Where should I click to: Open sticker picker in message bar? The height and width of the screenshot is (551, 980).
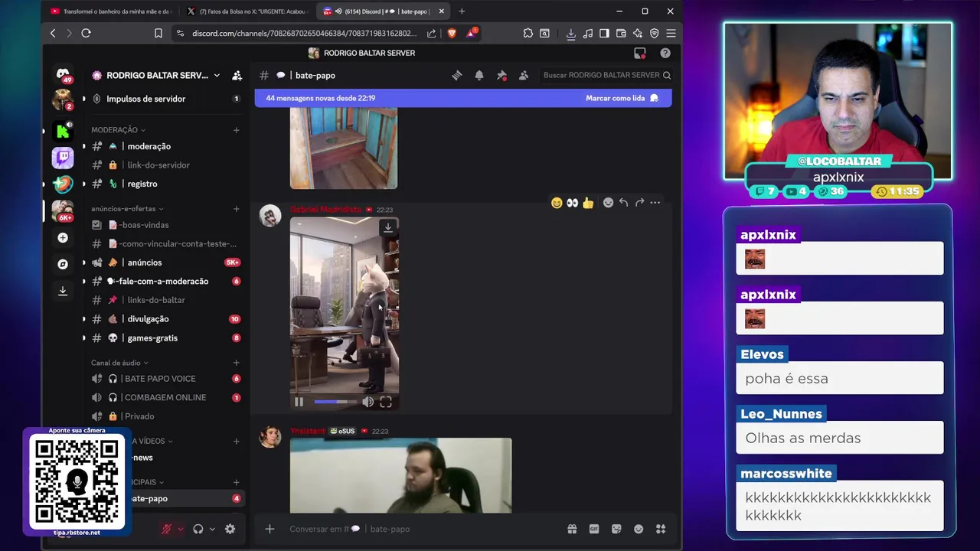[616, 529]
